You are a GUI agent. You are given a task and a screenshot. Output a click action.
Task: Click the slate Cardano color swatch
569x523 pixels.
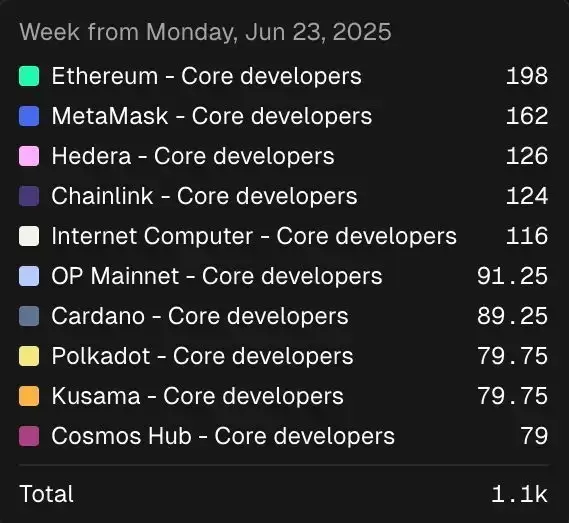click(x=29, y=316)
